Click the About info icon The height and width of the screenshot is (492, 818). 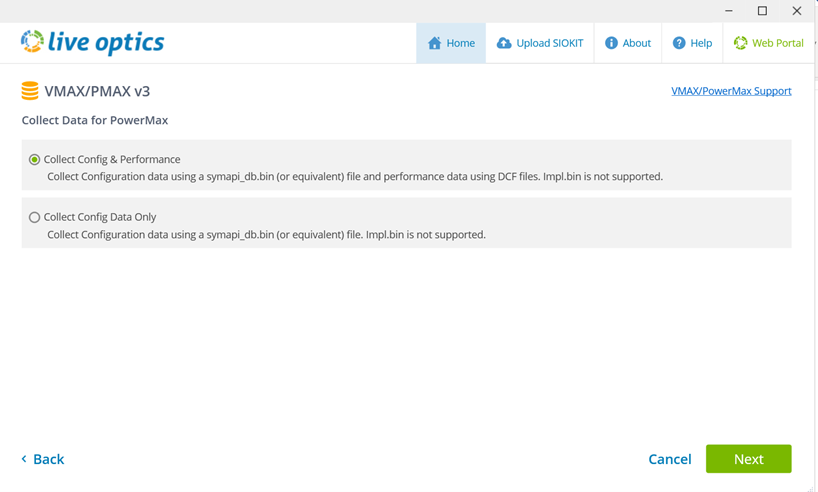point(611,43)
